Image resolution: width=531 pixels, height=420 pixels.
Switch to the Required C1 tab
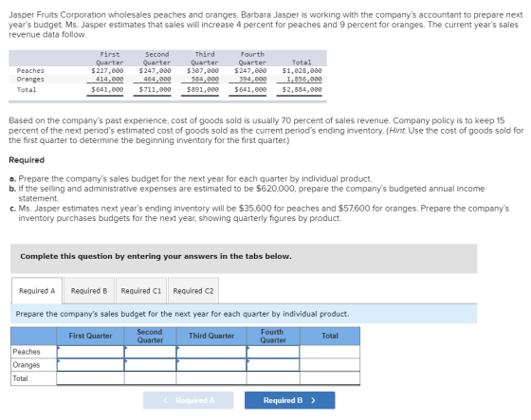(x=141, y=291)
